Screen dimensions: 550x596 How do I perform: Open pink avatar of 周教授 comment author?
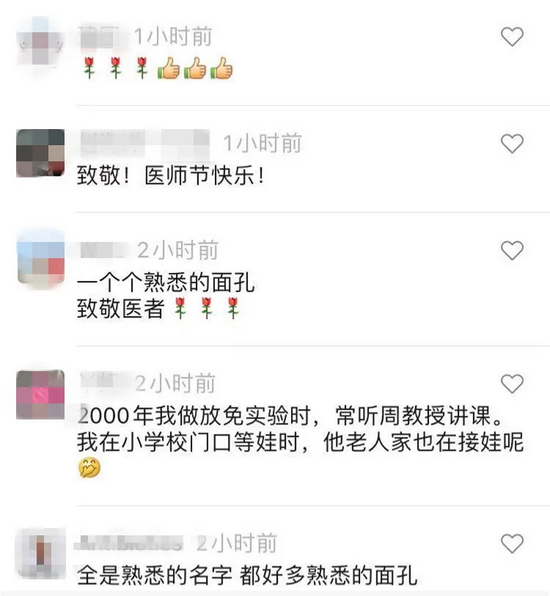(x=40, y=394)
